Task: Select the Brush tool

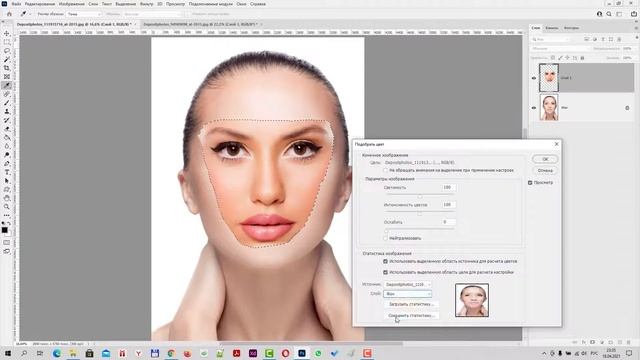Action: 7,103
